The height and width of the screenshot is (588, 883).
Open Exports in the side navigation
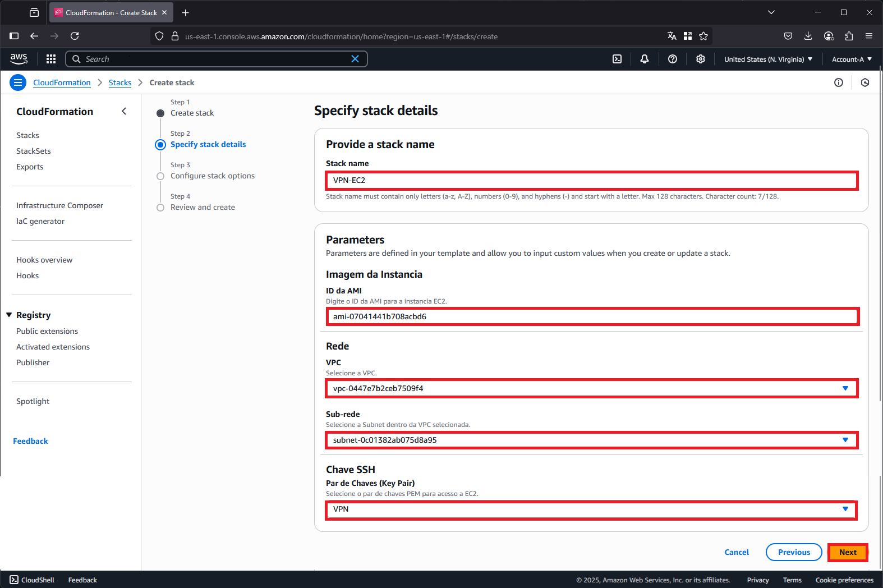pos(30,167)
